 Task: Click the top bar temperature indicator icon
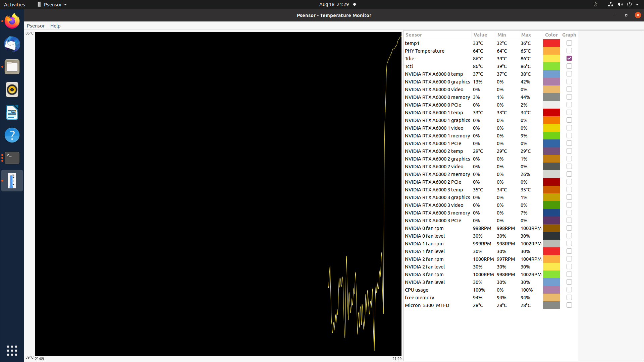tap(595, 4)
